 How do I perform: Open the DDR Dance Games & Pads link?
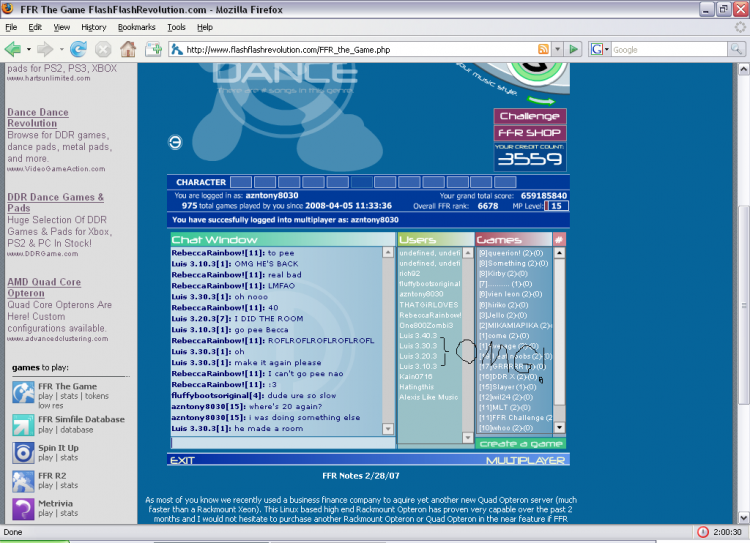click(x=55, y=202)
